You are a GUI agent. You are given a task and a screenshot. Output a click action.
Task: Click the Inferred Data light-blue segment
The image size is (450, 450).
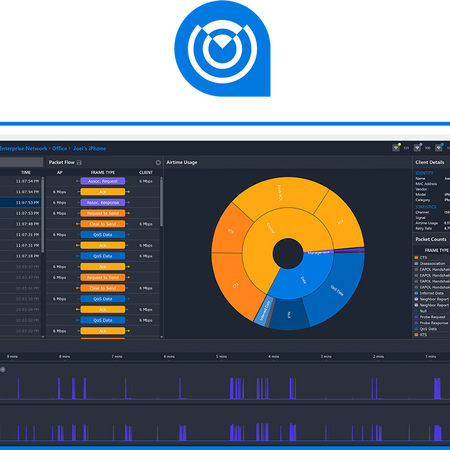265,310
